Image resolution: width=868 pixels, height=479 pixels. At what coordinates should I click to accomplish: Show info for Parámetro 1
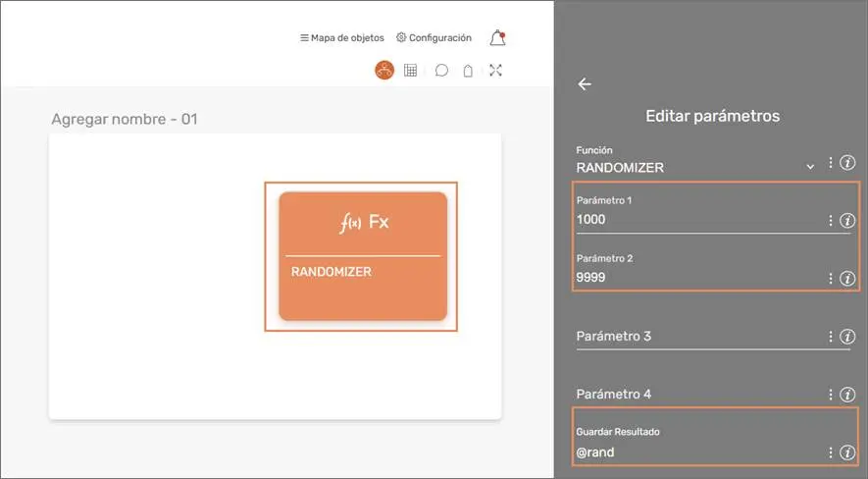848,221
